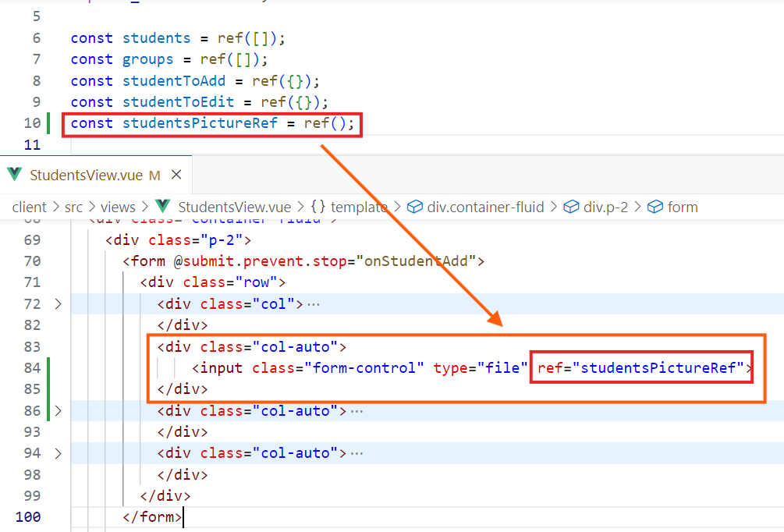Unfold the collapsed div at line 86
This screenshot has height=532, width=784.
[x=58, y=410]
